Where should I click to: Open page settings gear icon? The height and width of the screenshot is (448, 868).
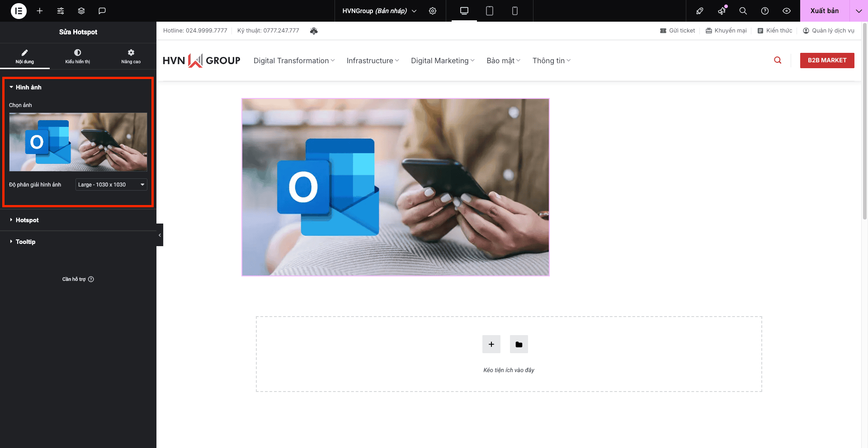tap(433, 11)
